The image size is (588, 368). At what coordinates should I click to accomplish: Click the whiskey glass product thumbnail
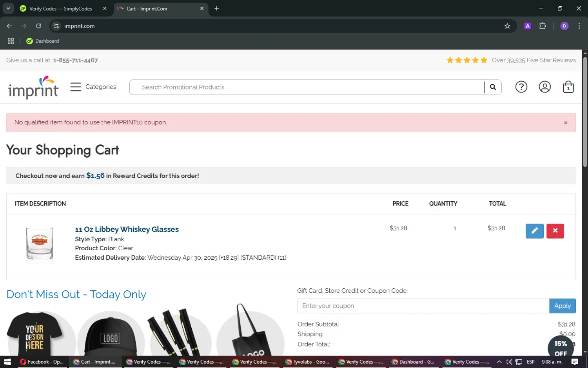pyautogui.click(x=40, y=243)
